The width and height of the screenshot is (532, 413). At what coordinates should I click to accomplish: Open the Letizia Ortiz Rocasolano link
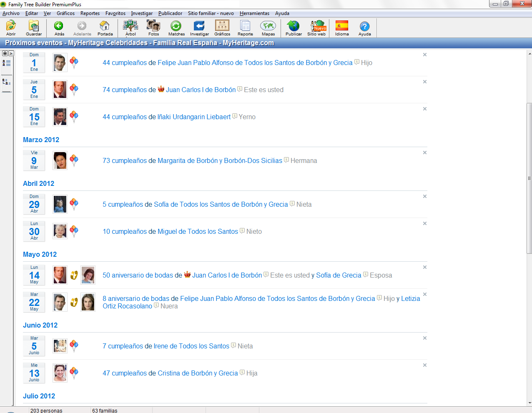point(261,302)
